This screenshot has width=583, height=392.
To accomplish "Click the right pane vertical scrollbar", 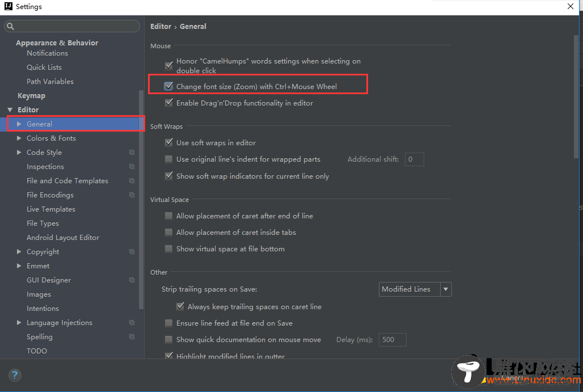I will click(x=576, y=96).
